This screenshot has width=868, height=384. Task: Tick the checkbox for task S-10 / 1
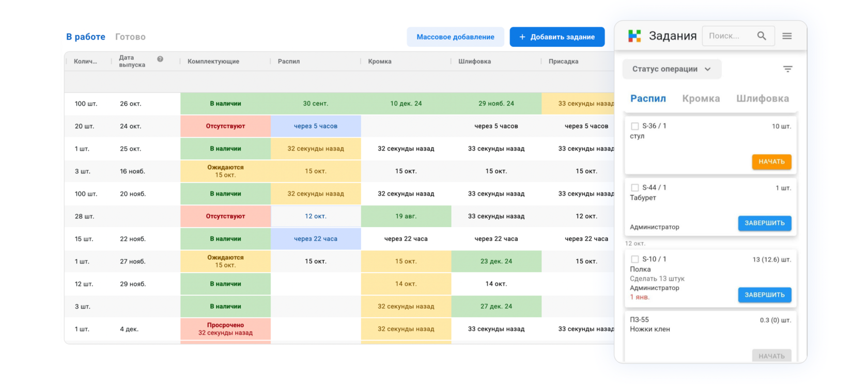coord(635,259)
